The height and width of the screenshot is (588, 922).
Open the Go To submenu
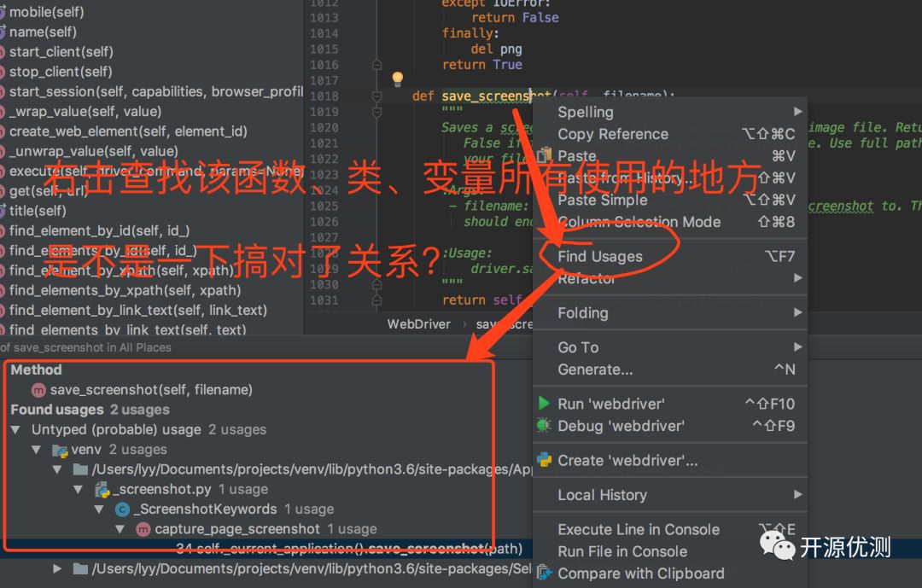[670, 347]
